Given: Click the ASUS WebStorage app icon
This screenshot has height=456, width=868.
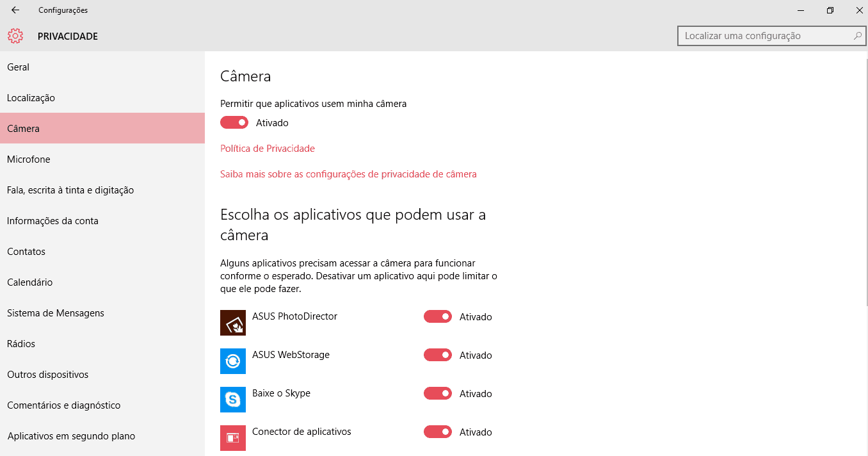Looking at the screenshot, I should point(233,361).
